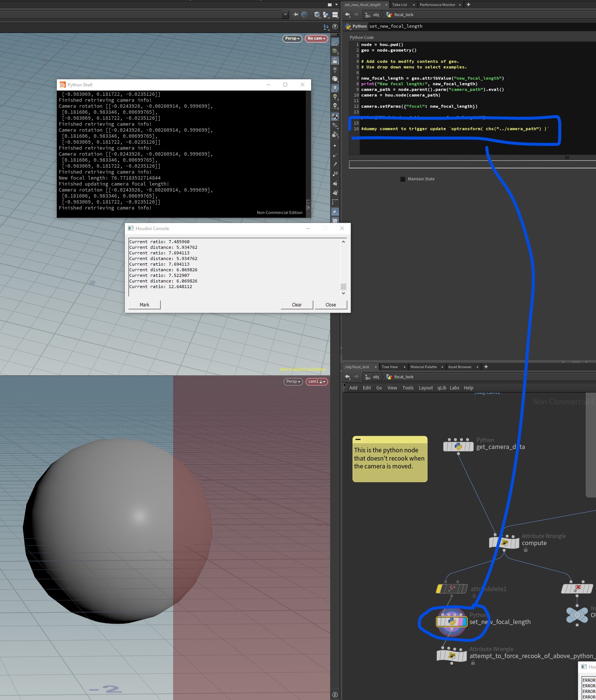Screen dimensions: 596x700
Task: Click the pin pane icon in viewport toolbar
Action: click(x=296, y=15)
